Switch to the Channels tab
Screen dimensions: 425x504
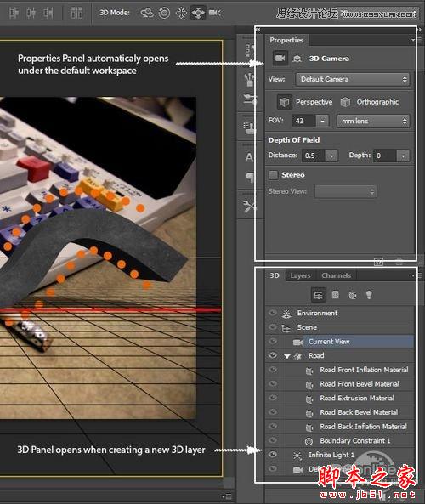[x=336, y=275]
